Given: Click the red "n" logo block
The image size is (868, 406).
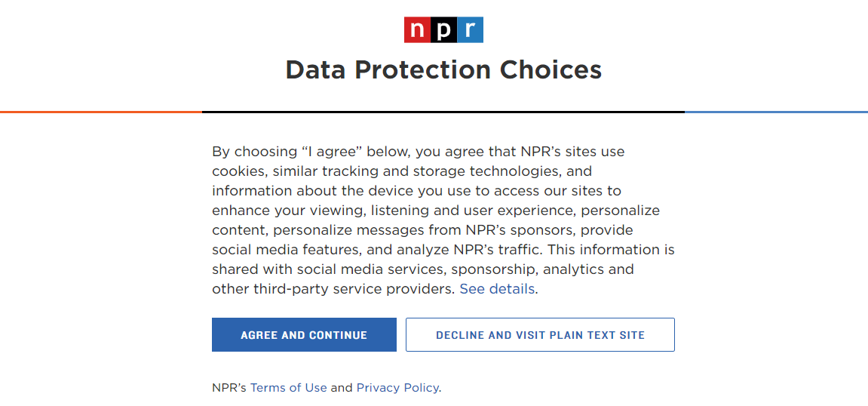Looking at the screenshot, I should (x=417, y=30).
